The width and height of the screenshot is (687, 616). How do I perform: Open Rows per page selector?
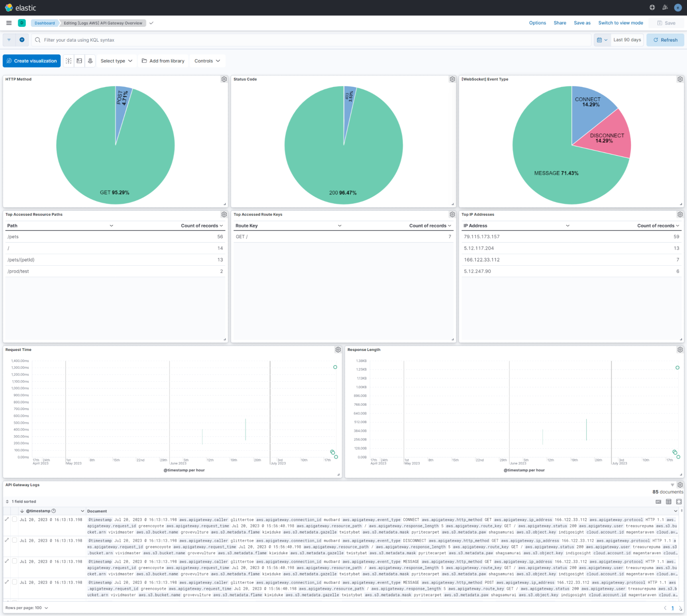tap(26, 608)
